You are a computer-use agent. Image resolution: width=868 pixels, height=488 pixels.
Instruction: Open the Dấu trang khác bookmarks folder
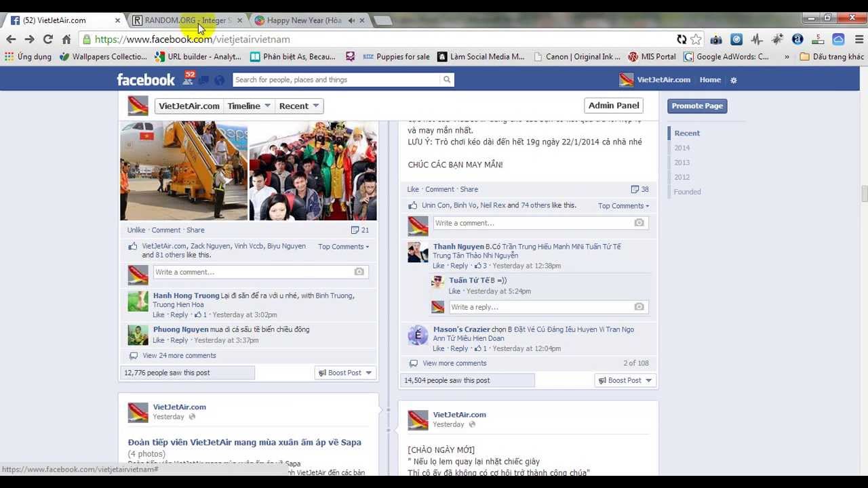pyautogui.click(x=831, y=57)
